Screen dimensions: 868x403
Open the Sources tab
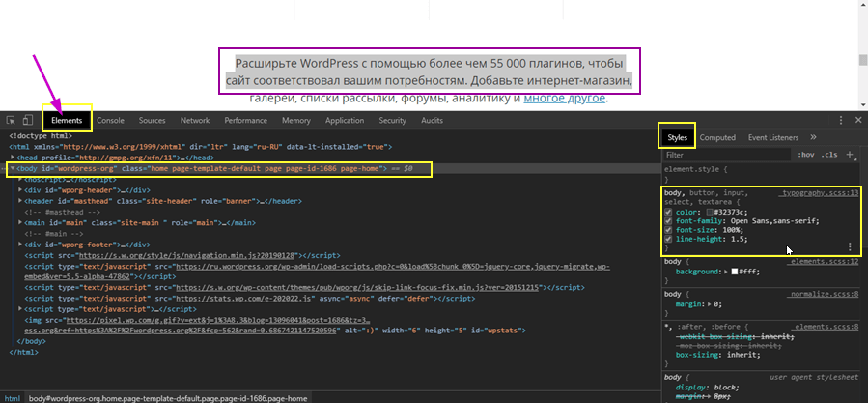(153, 120)
